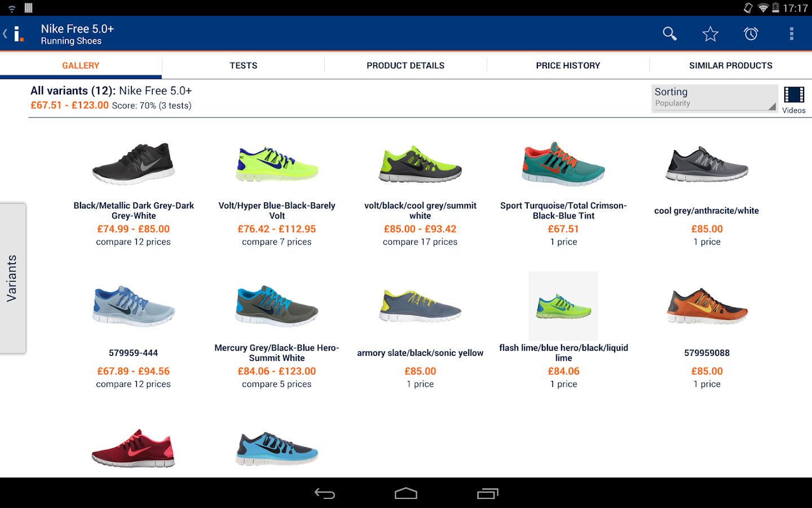Tap '1 price' under Sport Turquoise variant

pos(563,242)
